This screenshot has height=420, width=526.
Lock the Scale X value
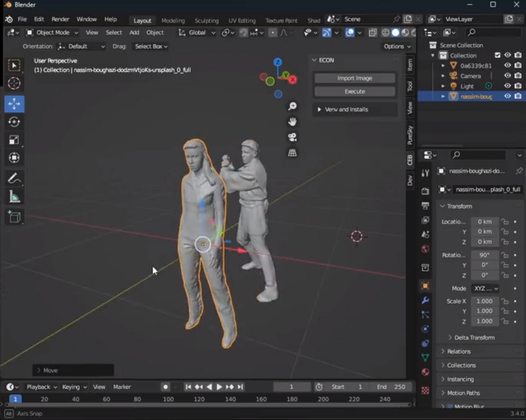coord(505,301)
